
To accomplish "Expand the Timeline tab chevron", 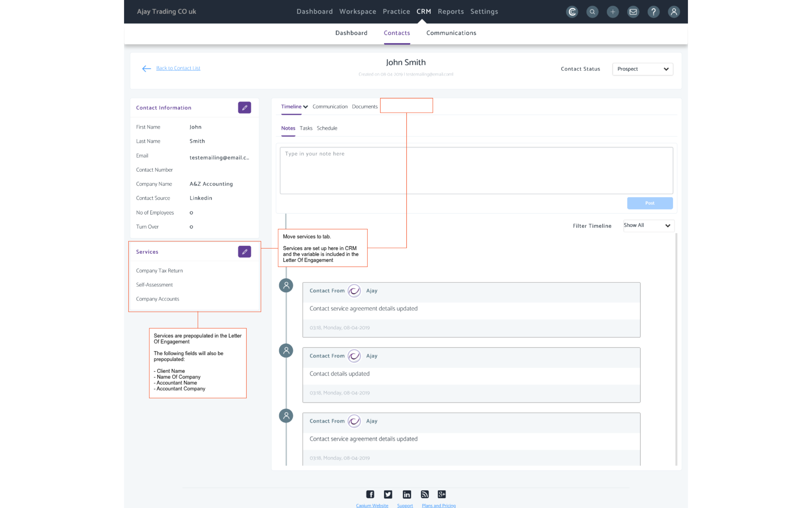I will click(x=305, y=107).
